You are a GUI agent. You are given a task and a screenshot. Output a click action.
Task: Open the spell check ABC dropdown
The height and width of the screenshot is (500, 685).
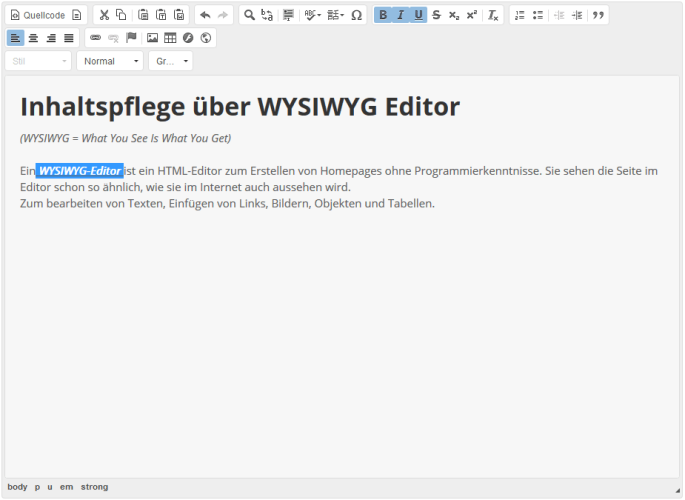click(312, 15)
